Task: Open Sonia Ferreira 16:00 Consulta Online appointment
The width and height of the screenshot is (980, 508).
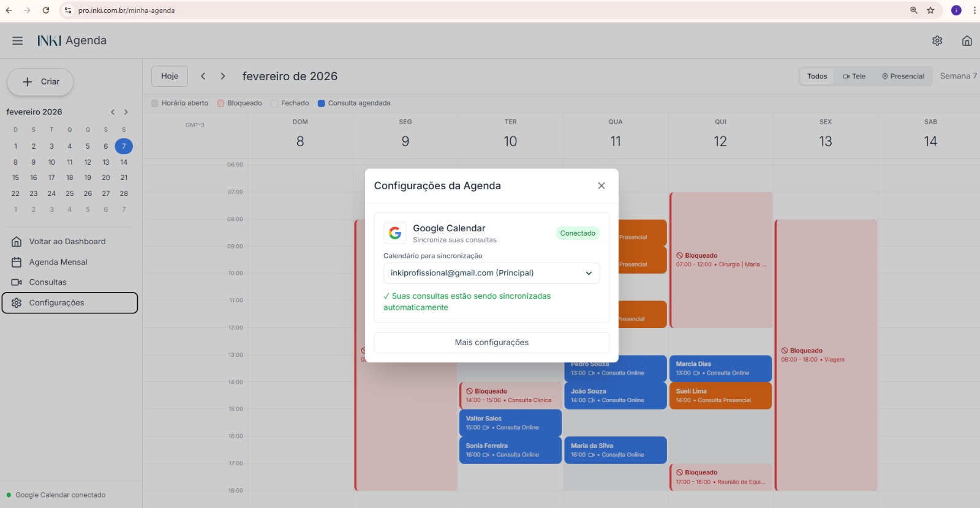Action: [510, 450]
